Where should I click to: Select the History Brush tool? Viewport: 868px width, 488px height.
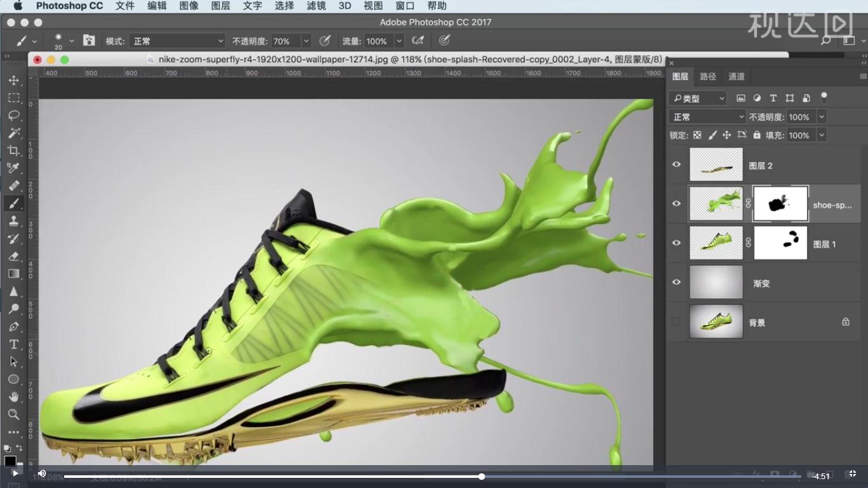tap(13, 239)
